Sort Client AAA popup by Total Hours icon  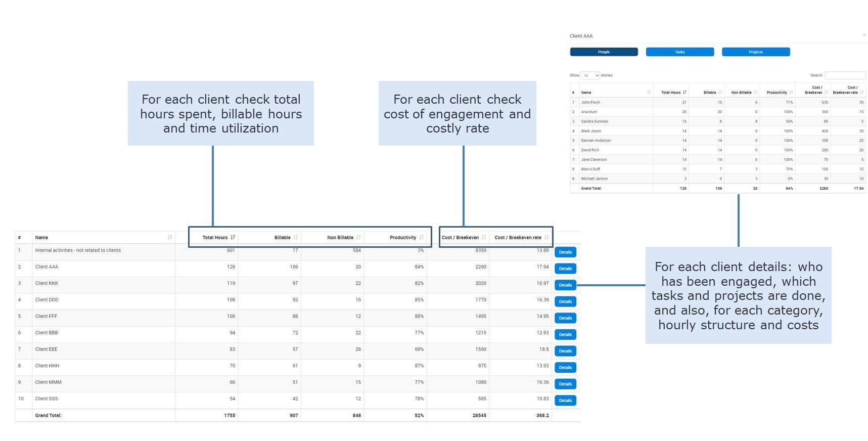684,93
